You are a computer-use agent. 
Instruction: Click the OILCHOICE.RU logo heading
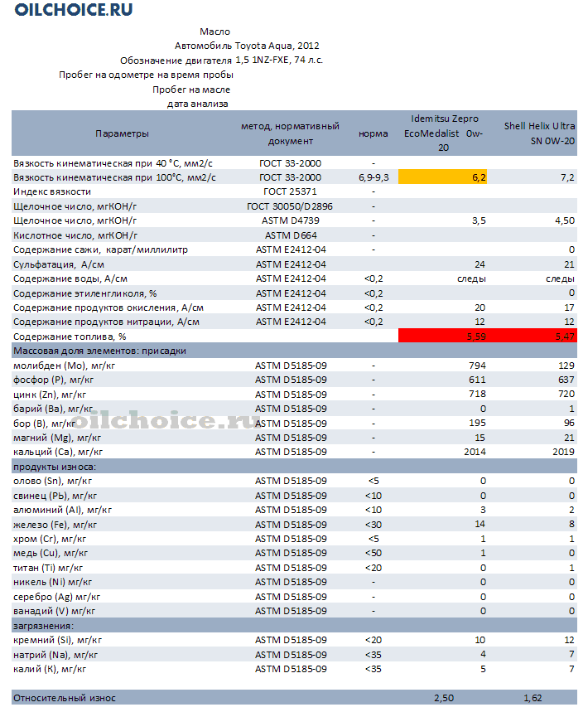[x=74, y=10]
